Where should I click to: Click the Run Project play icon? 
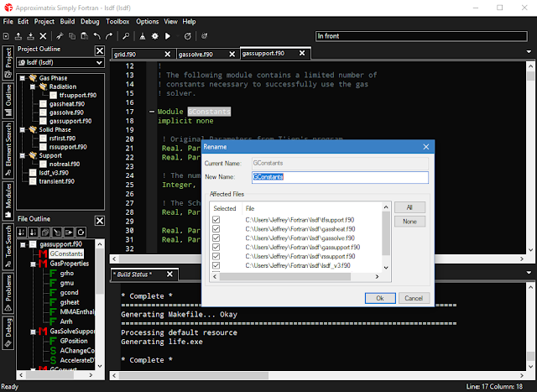(168, 36)
